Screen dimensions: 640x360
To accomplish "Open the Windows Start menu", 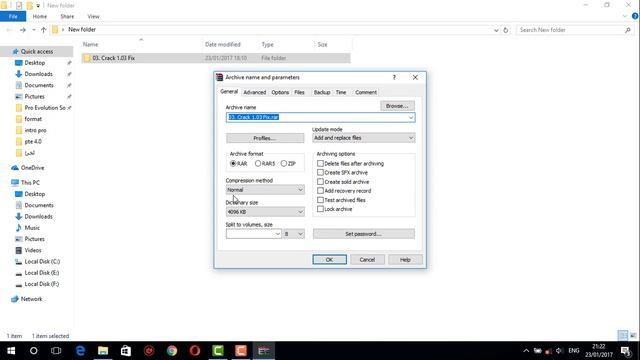I will coord(11,351).
